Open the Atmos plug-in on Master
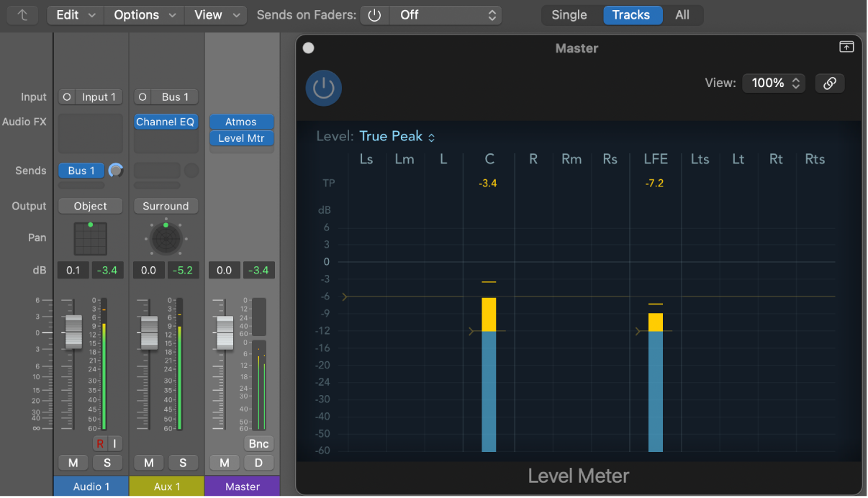The width and height of the screenshot is (868, 498). coord(242,122)
